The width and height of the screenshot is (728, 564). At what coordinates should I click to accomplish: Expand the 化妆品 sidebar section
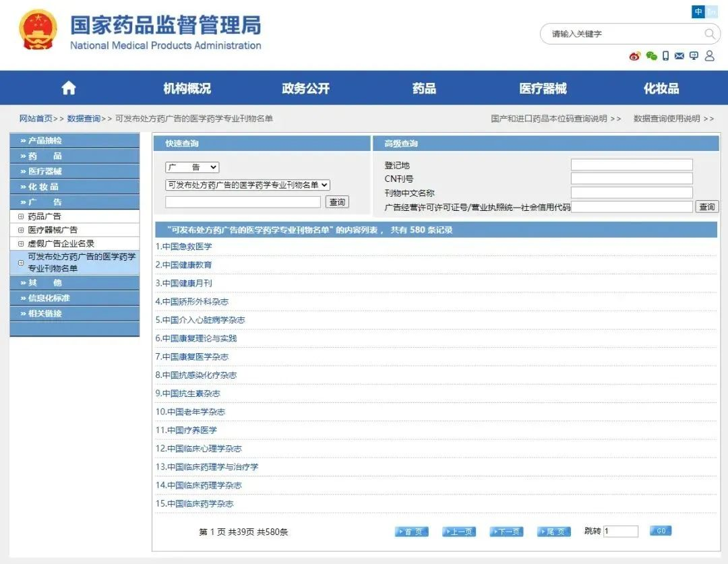75,187
